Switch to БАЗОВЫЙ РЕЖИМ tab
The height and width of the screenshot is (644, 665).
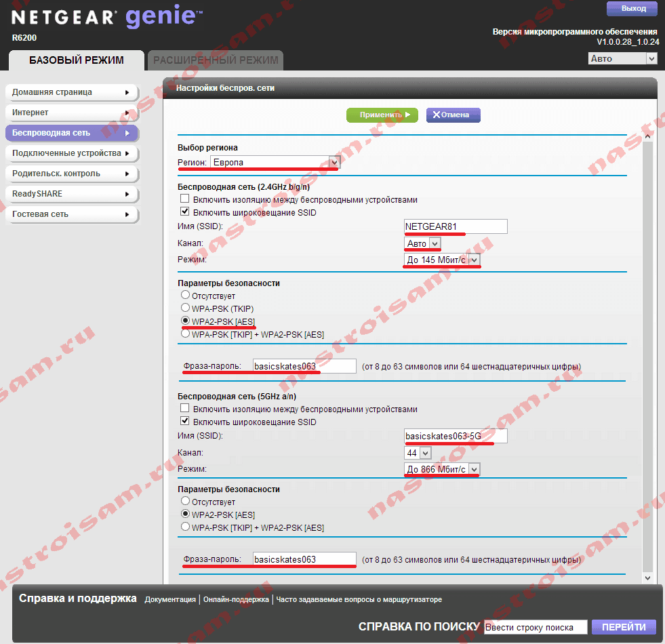pyautogui.click(x=77, y=60)
